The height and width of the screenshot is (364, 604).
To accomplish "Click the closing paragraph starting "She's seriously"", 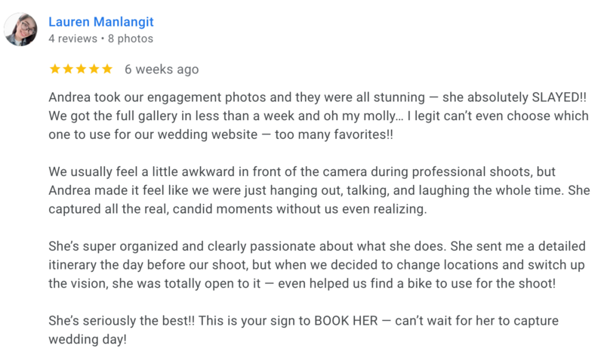I will coord(304,330).
